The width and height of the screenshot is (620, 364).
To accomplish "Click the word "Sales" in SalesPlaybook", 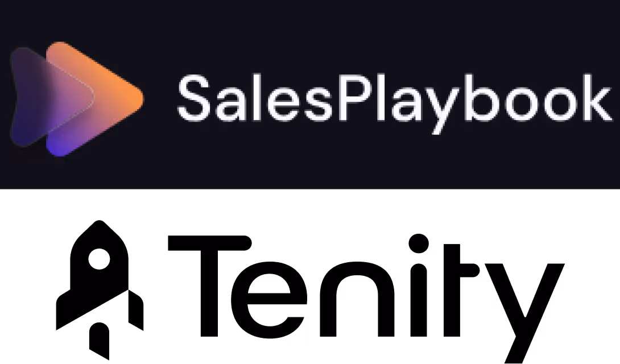I will (254, 97).
